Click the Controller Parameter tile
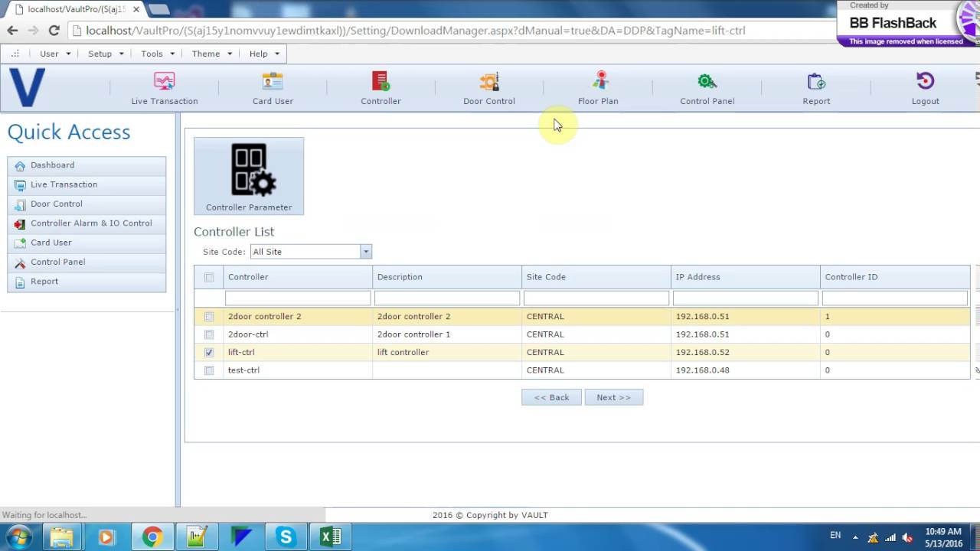 (249, 176)
